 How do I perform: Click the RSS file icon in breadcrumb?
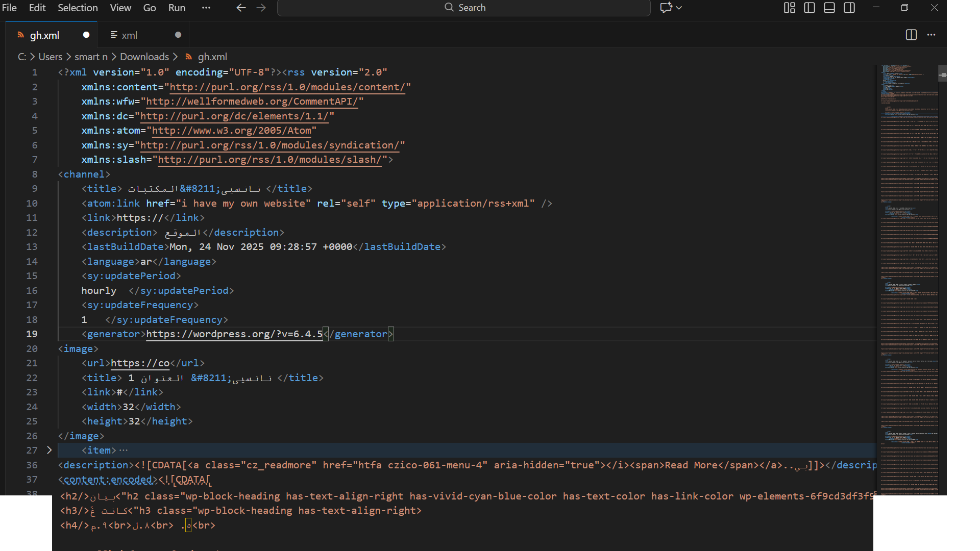pos(189,57)
